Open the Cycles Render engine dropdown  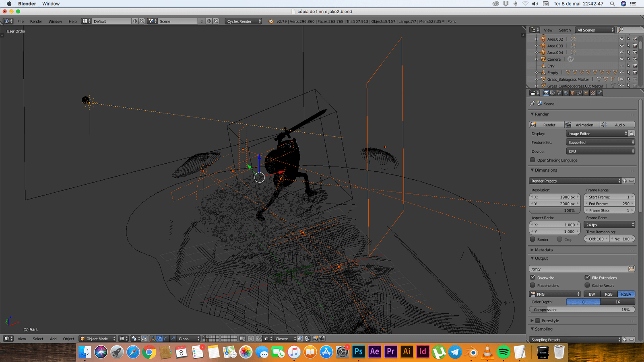pos(244,21)
